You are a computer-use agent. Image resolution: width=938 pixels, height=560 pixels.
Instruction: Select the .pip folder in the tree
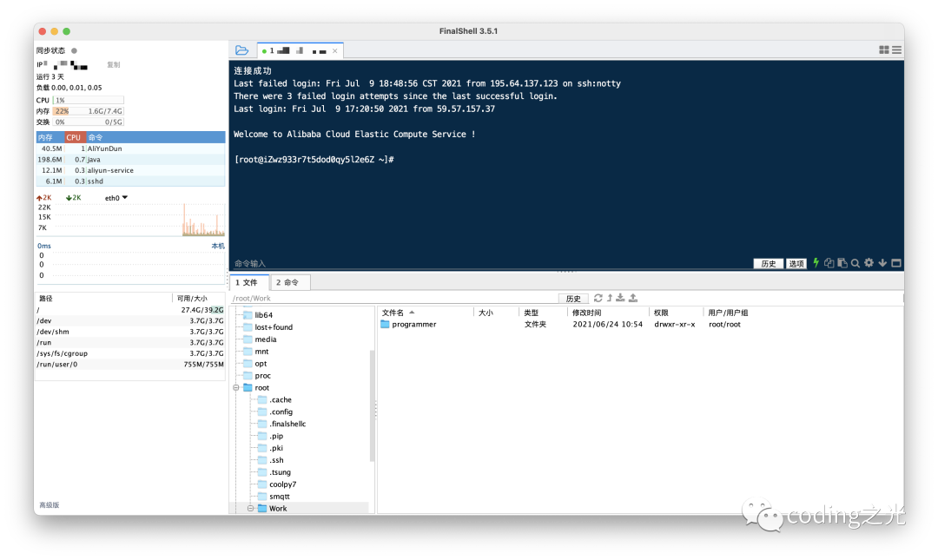(270, 436)
